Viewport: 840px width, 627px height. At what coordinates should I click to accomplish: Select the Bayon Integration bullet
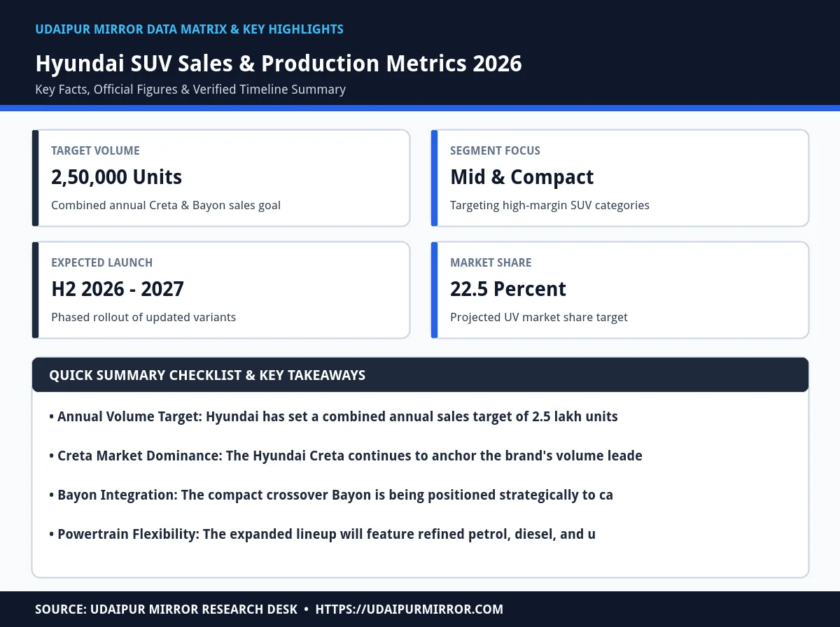(x=331, y=495)
